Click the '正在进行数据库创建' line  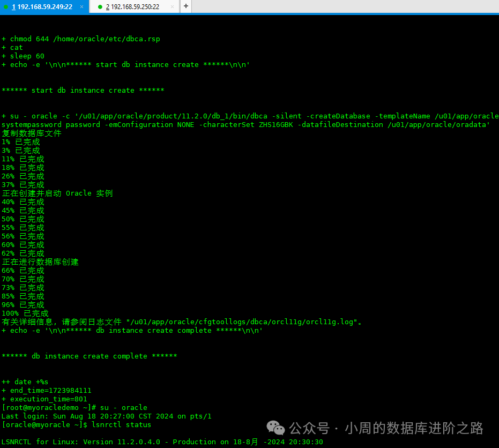40,262
